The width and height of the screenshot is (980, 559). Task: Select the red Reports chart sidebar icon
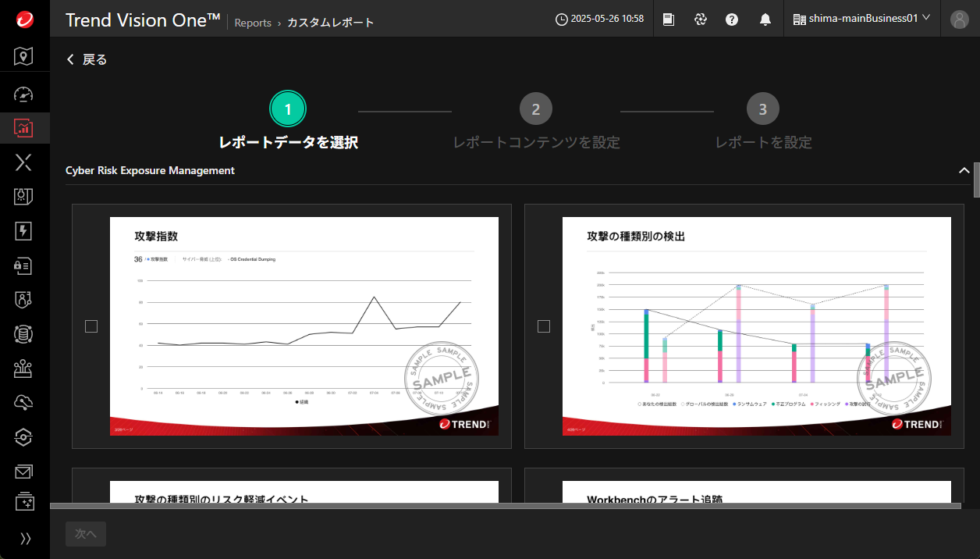[24, 128]
